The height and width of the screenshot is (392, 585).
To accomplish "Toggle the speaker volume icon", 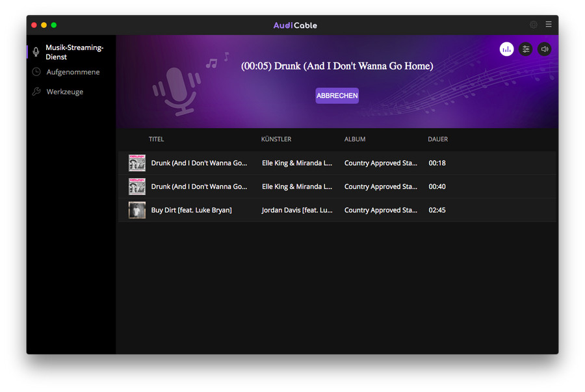I will click(544, 49).
